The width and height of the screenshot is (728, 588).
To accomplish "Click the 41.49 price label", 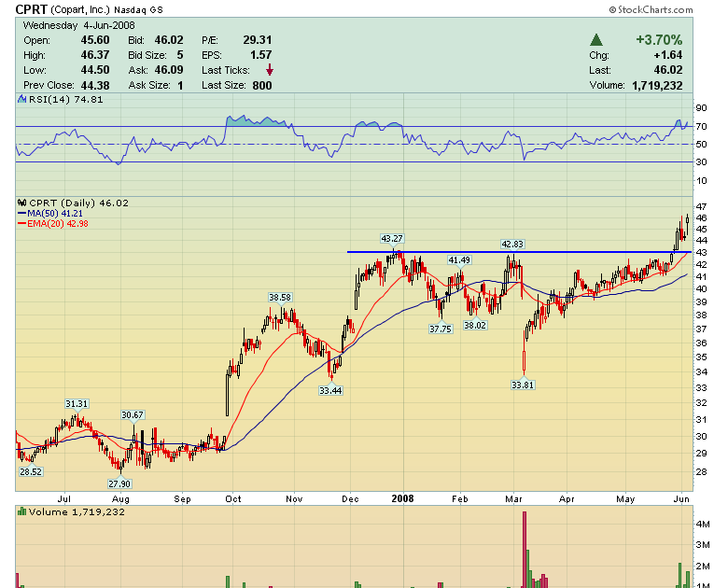I will pyautogui.click(x=458, y=260).
